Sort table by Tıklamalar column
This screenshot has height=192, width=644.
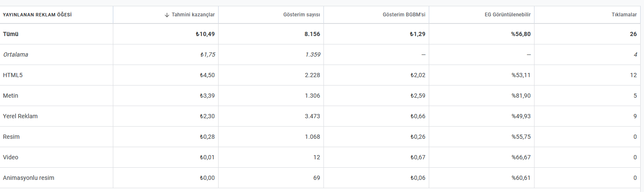624,15
